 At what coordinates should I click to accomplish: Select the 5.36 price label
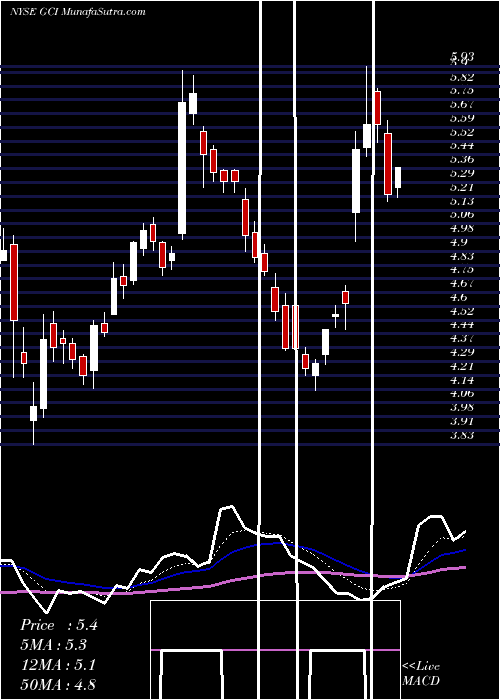(x=462, y=160)
